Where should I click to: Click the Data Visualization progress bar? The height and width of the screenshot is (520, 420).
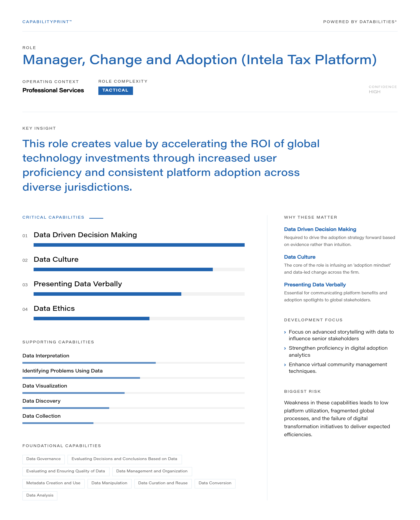click(x=134, y=393)
